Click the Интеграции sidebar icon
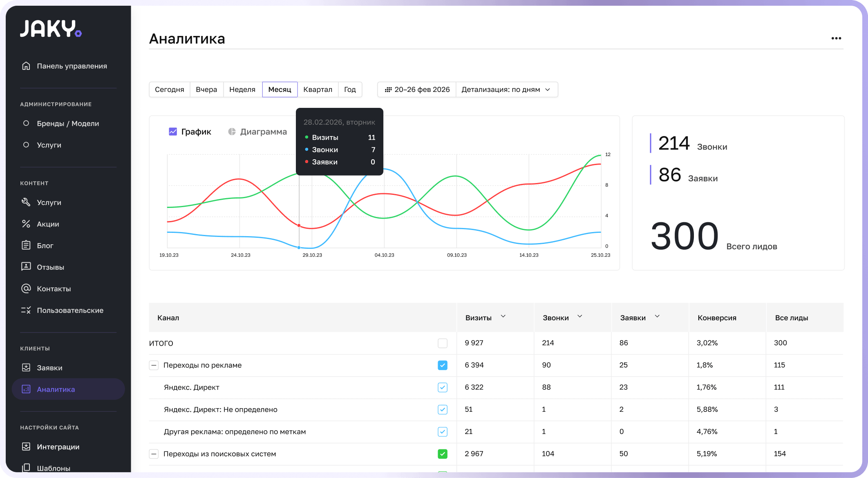This screenshot has width=868, height=478. (x=26, y=447)
